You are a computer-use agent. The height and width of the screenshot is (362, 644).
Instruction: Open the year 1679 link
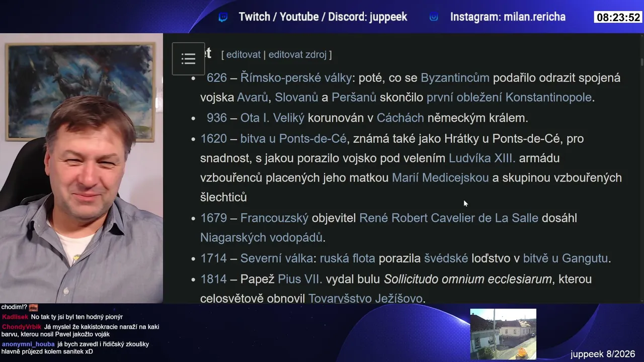pos(213,218)
